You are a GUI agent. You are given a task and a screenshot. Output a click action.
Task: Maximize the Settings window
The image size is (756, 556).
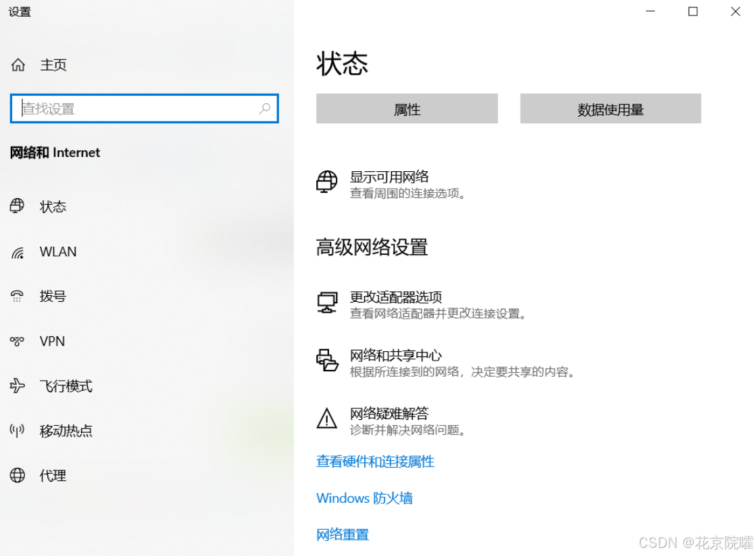693,11
